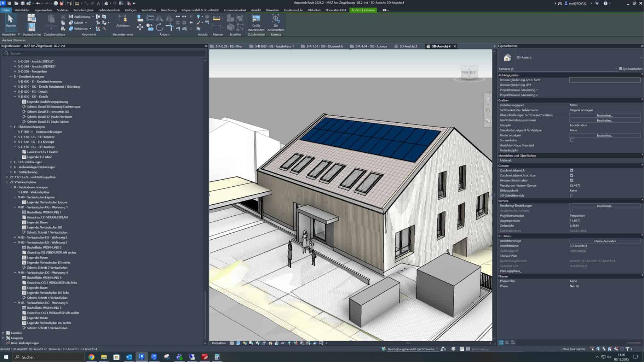Select the Ändern arrow tool
Viewport: 644px width, 362px height.
pos(10,21)
